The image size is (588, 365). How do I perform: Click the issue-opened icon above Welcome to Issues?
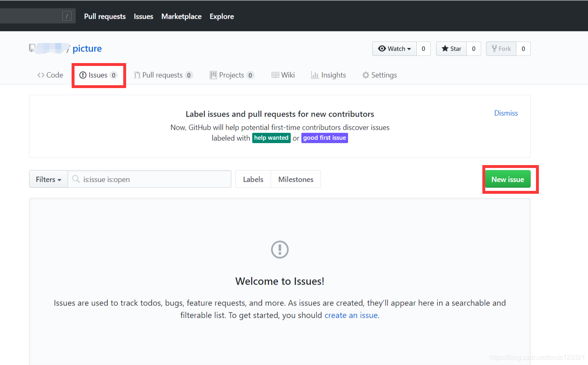280,249
